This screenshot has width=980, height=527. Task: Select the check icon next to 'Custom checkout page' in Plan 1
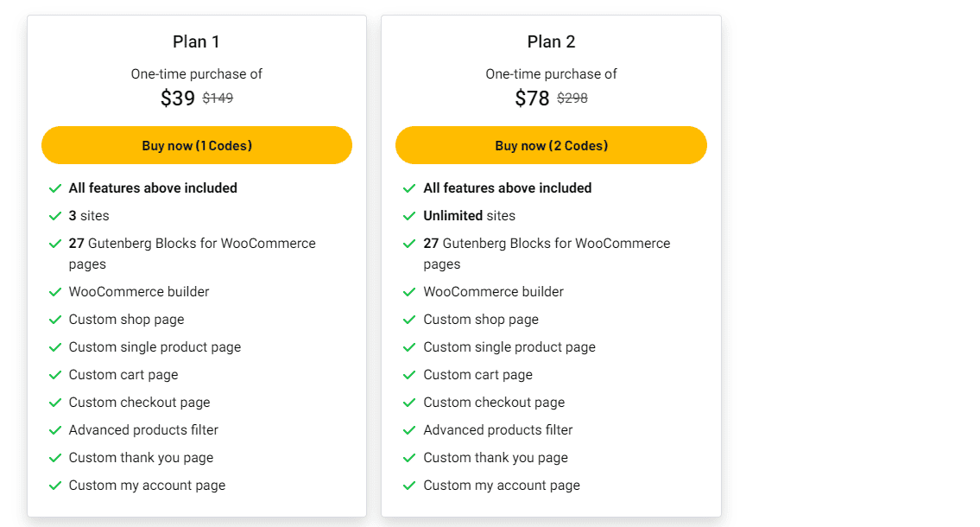55,402
